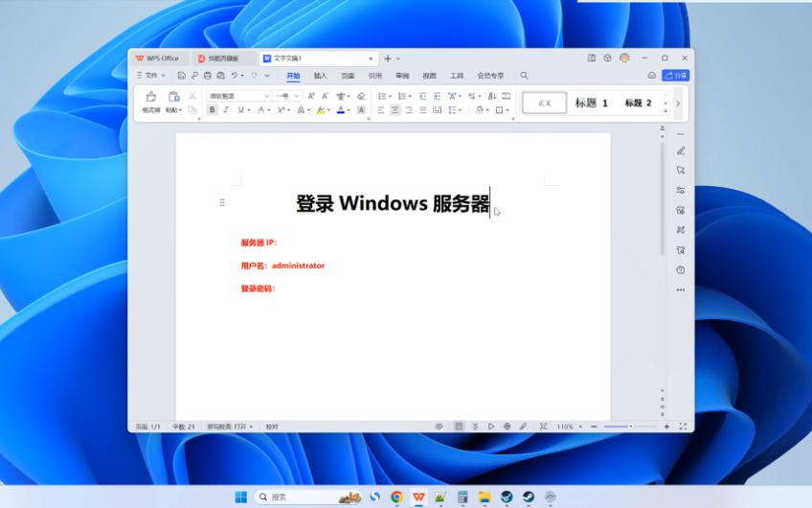Open the pen tool in right sidebar
This screenshot has width=812, height=508.
click(x=681, y=150)
